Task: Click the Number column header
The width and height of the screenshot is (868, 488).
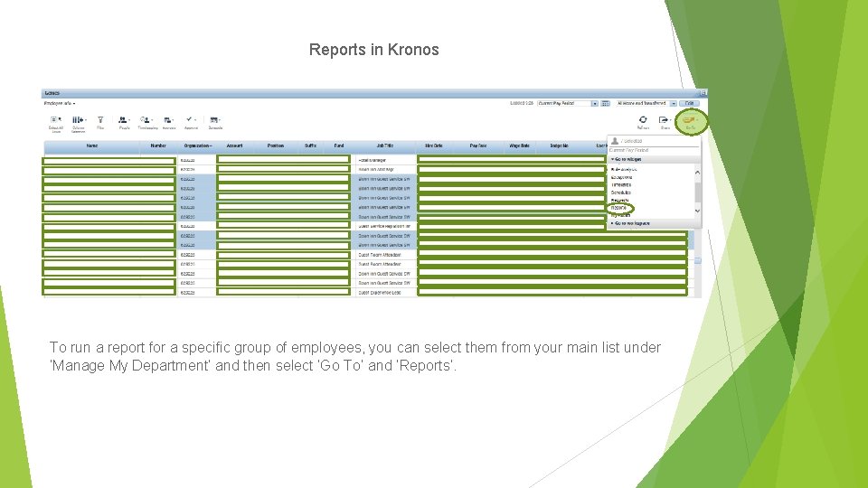Action: pos(158,146)
